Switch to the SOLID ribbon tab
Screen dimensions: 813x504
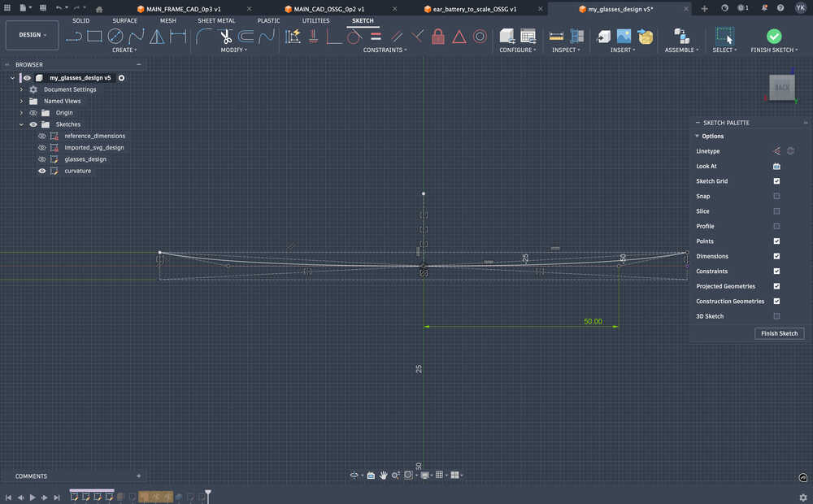(80, 20)
